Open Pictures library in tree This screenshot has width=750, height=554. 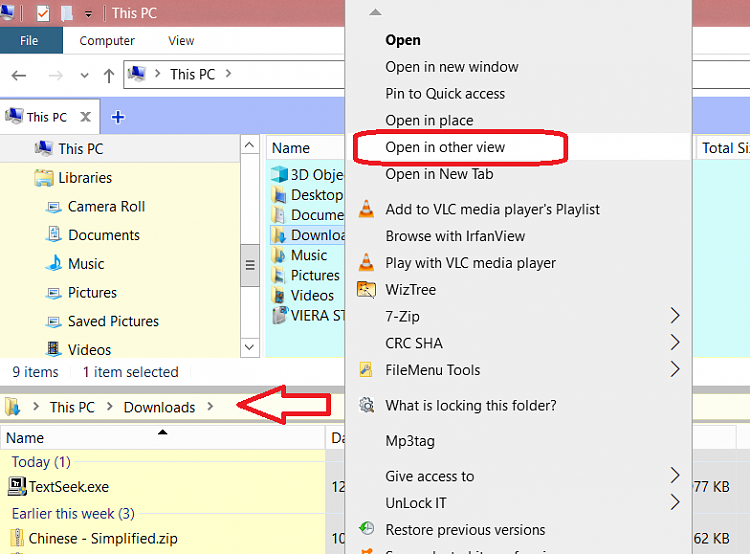tap(92, 292)
